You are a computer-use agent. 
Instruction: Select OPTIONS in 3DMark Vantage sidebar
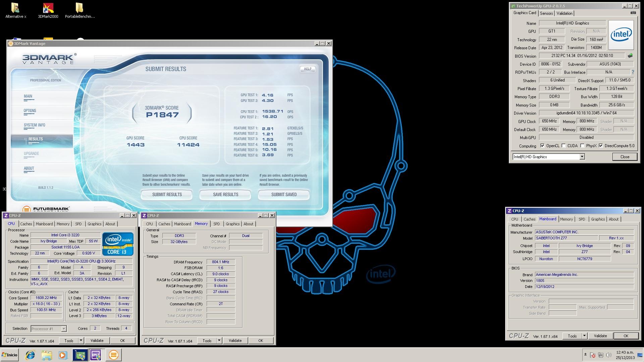[x=30, y=111]
